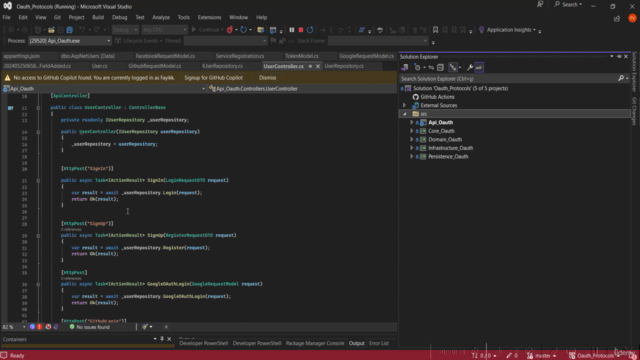The width and height of the screenshot is (640, 360).
Task: Toggle auto-hide pin on Containers panel
Action: click(162, 339)
